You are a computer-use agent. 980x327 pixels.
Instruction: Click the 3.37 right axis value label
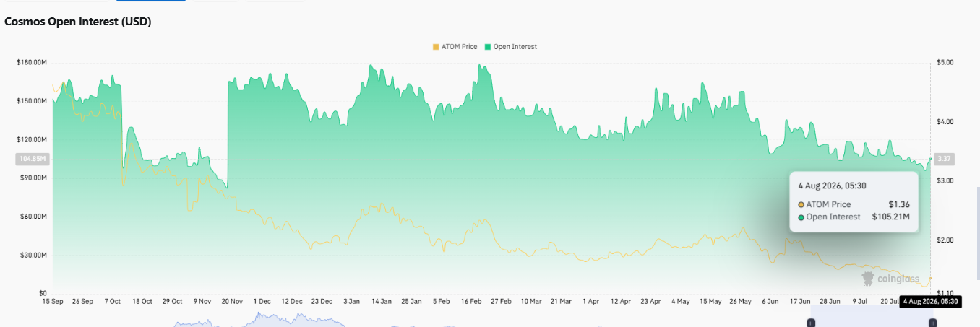coord(945,159)
